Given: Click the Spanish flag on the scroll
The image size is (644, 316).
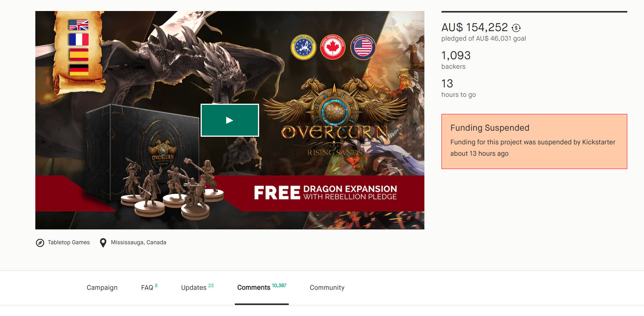Looking at the screenshot, I should click(79, 55).
